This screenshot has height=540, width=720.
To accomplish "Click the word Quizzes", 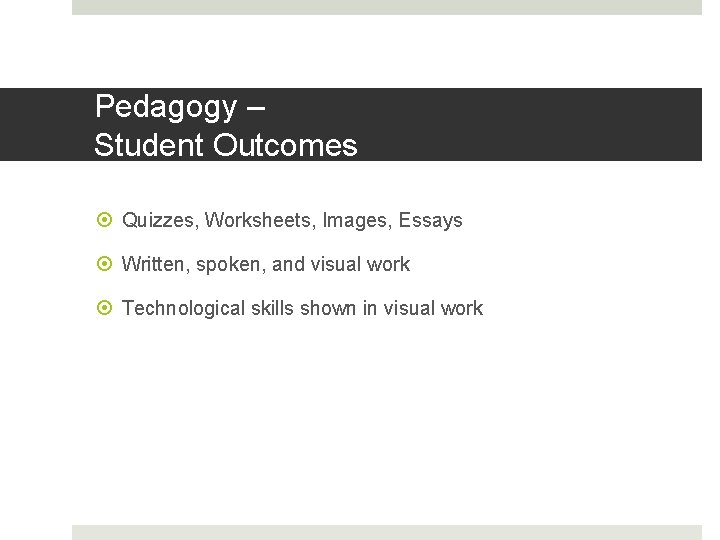I will [x=159, y=220].
